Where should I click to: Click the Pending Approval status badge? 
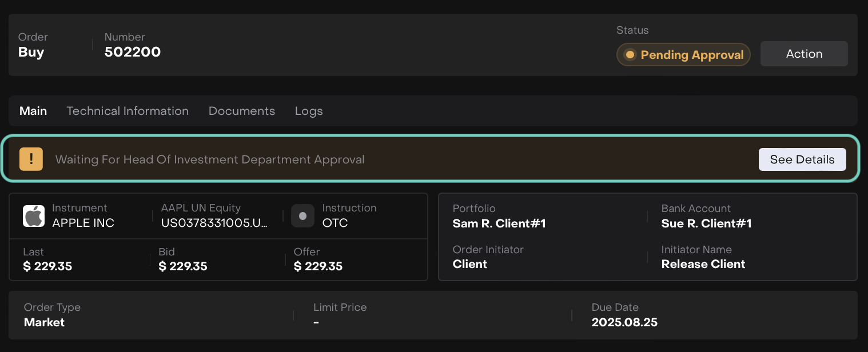tap(683, 55)
